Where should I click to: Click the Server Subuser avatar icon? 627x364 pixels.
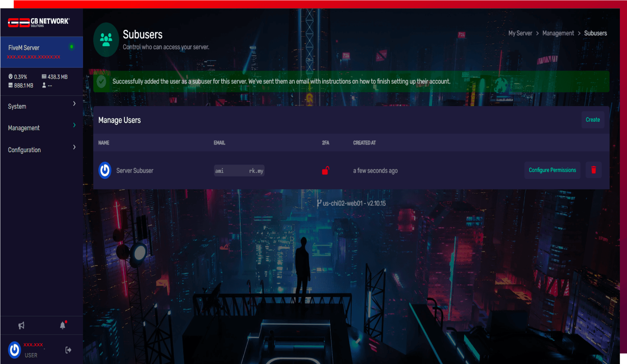tap(105, 170)
